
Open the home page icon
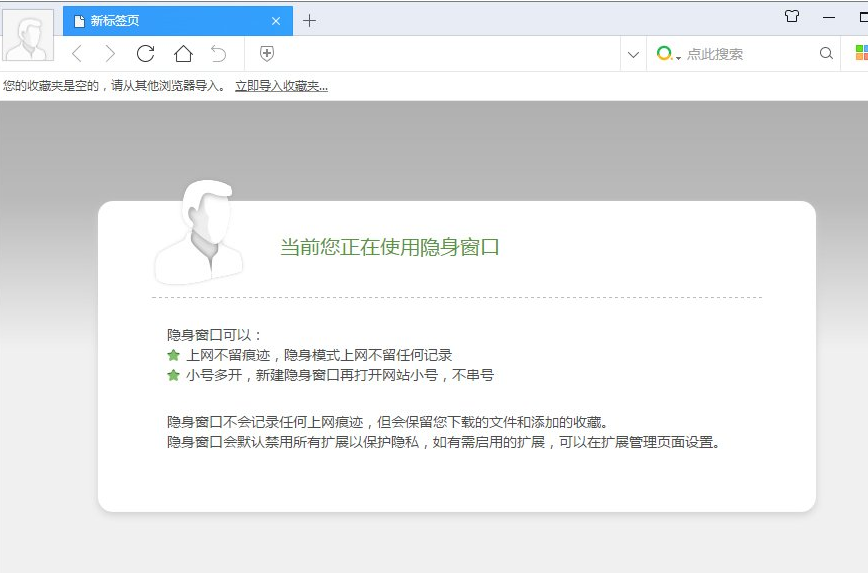click(183, 54)
